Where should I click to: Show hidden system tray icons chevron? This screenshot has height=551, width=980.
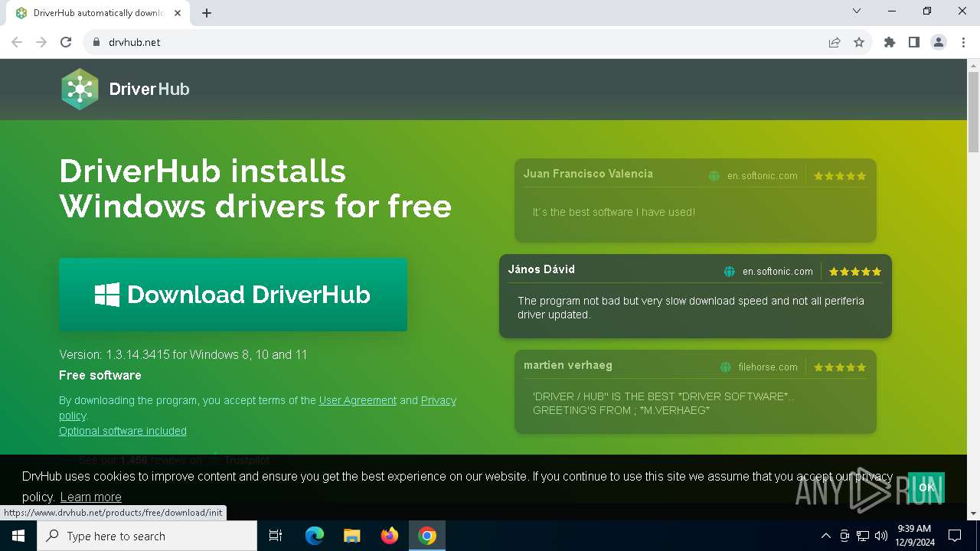[825, 536]
